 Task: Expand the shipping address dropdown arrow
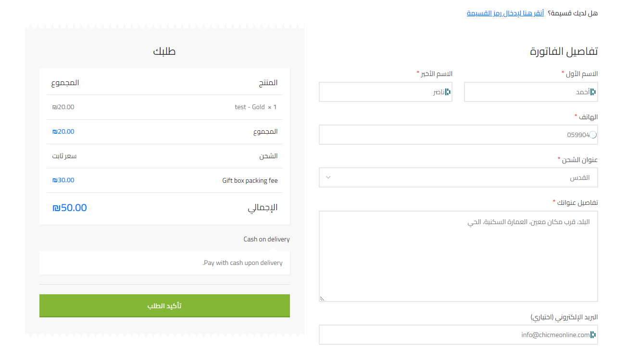(328, 177)
